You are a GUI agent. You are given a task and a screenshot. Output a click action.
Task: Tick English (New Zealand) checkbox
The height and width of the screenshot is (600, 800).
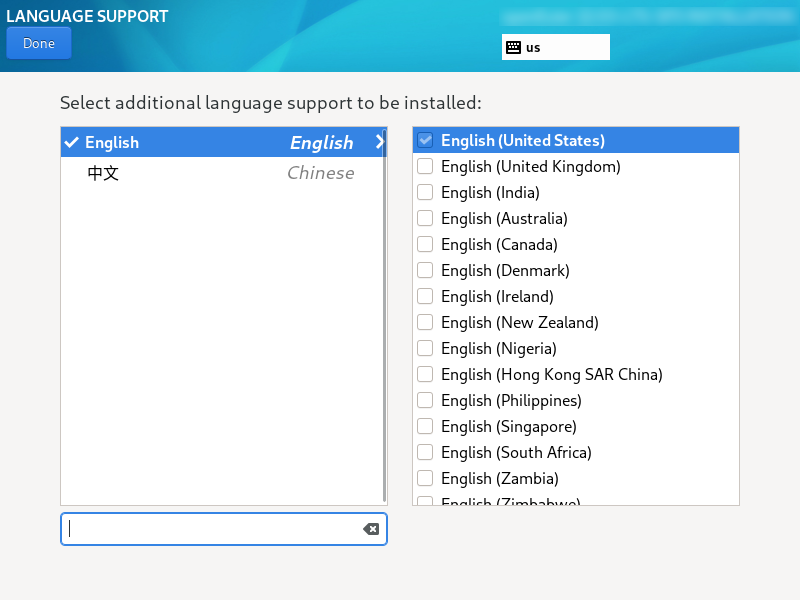[x=425, y=323]
